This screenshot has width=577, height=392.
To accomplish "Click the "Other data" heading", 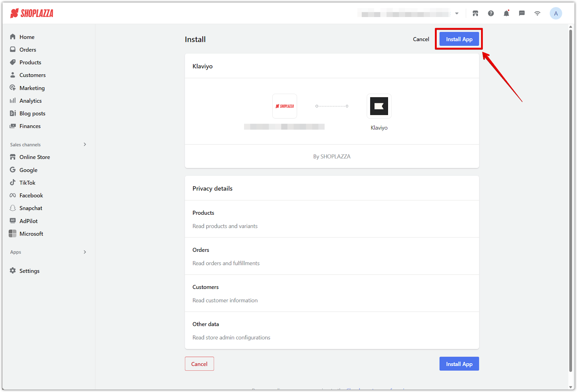I will [206, 324].
